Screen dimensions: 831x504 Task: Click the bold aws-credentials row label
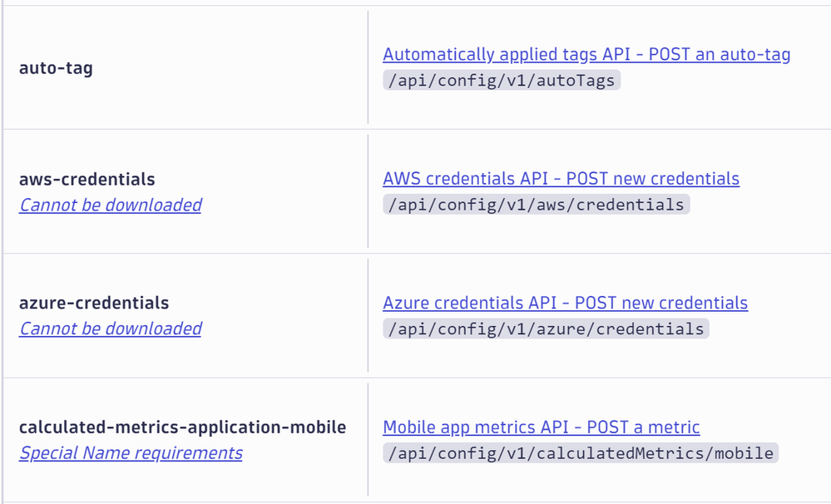click(87, 180)
